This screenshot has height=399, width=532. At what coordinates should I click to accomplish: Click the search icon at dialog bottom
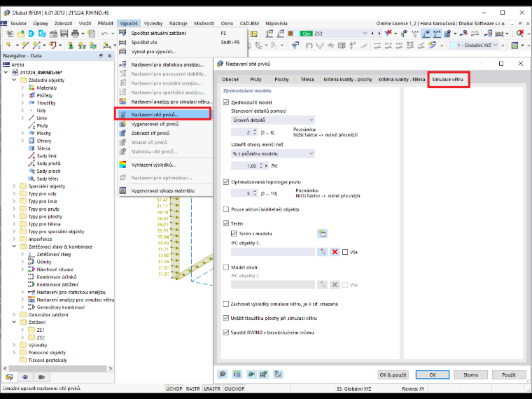point(223,374)
